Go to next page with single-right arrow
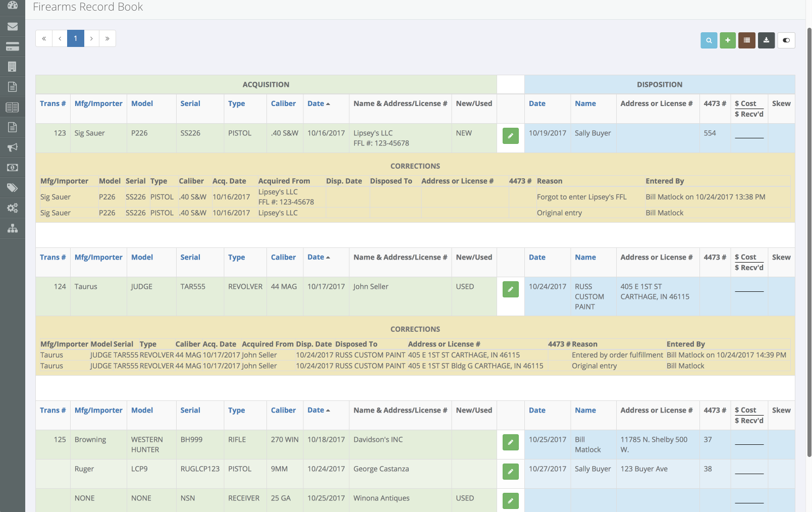812x512 pixels. pyautogui.click(x=91, y=38)
